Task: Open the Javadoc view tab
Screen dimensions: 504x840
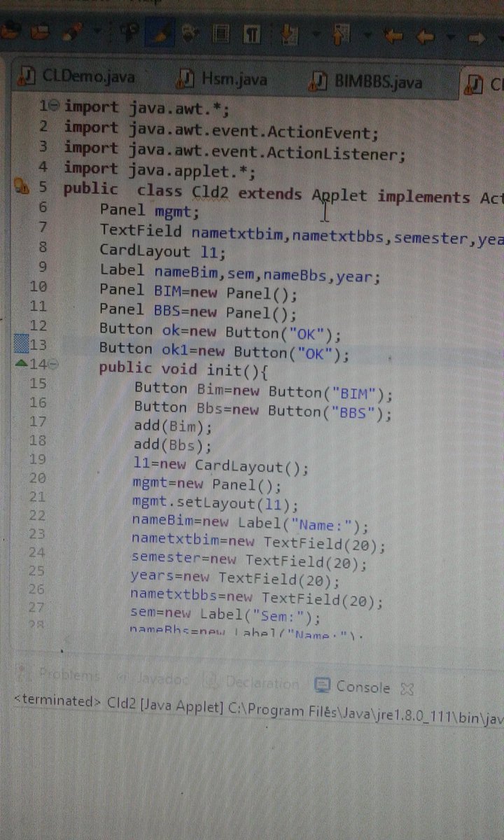Action: click(153, 679)
